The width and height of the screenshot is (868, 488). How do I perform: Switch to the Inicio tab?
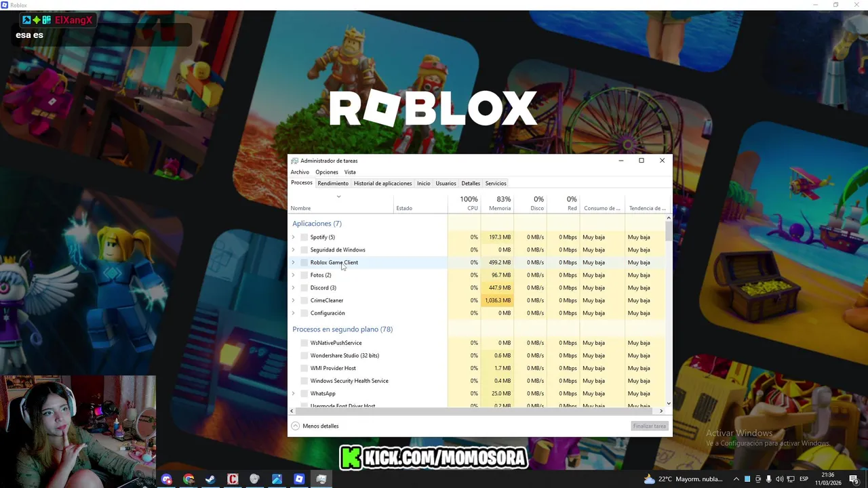tap(424, 184)
